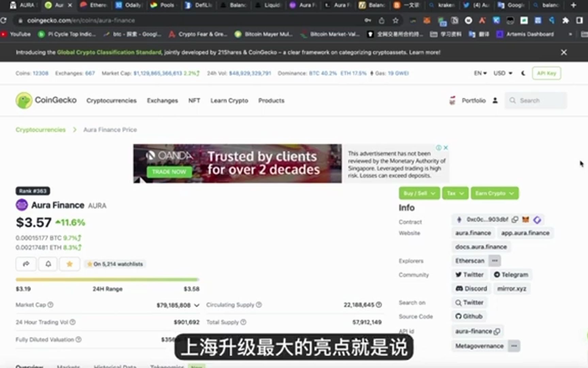Open Aura source code via the Github icon

click(469, 316)
